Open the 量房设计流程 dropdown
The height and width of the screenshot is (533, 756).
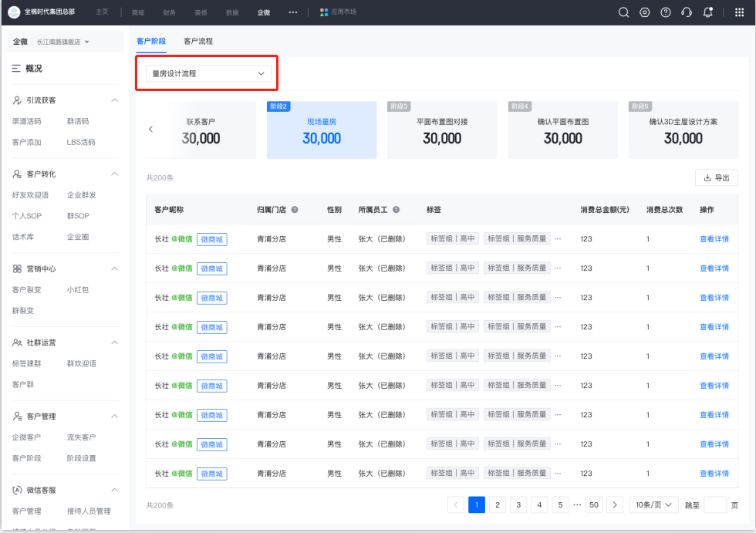pos(208,74)
